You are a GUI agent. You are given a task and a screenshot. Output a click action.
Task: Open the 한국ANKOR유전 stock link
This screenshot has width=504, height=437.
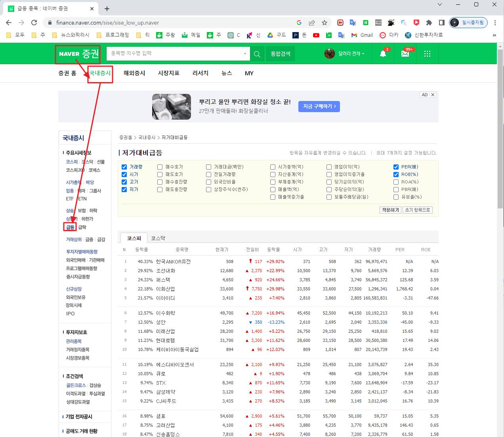[x=173, y=261]
